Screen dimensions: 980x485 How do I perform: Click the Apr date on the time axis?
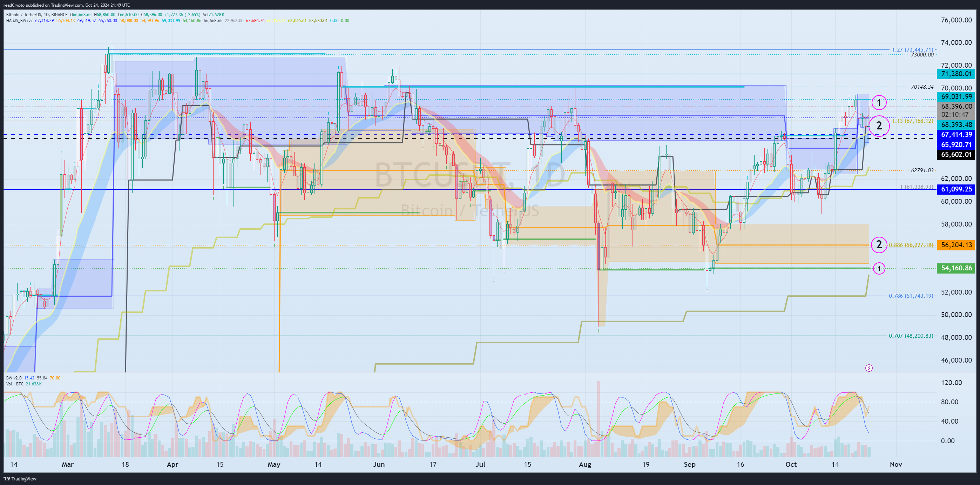(173, 464)
